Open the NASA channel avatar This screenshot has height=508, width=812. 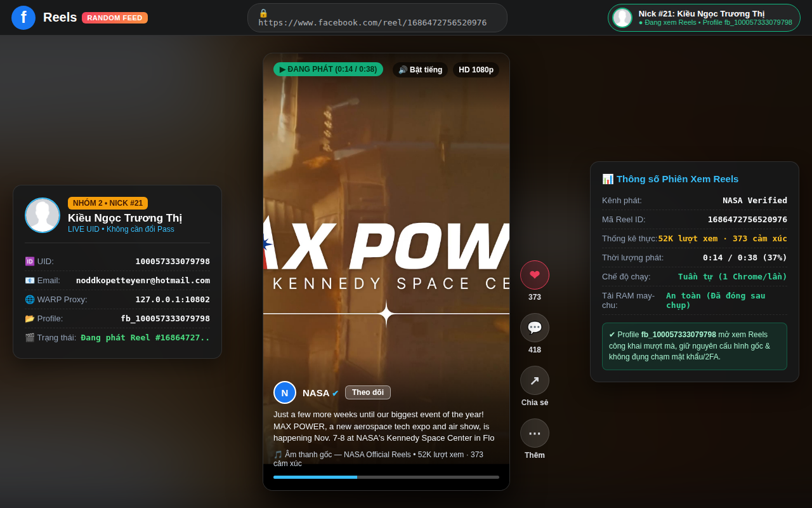[285, 392]
